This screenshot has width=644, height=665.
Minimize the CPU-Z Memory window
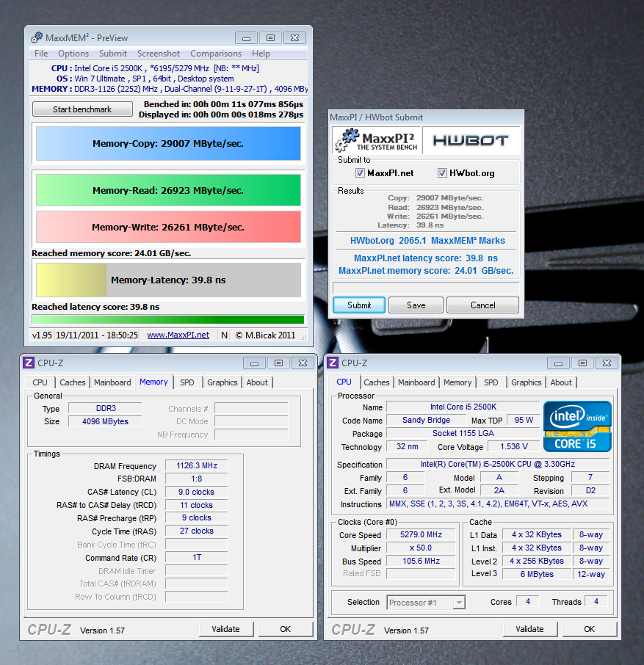pyautogui.click(x=254, y=363)
